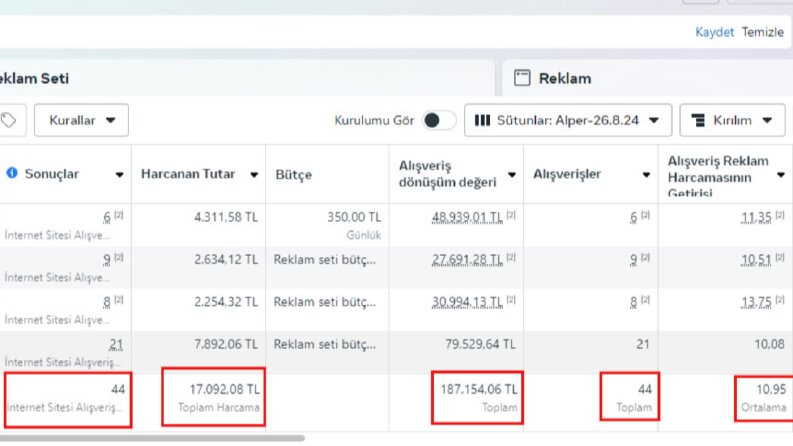Click the tag label icon button
The width and height of the screenshot is (793, 446).
click(9, 120)
